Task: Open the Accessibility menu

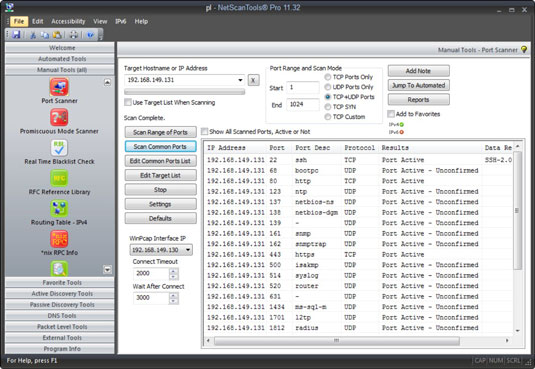Action: (x=68, y=21)
